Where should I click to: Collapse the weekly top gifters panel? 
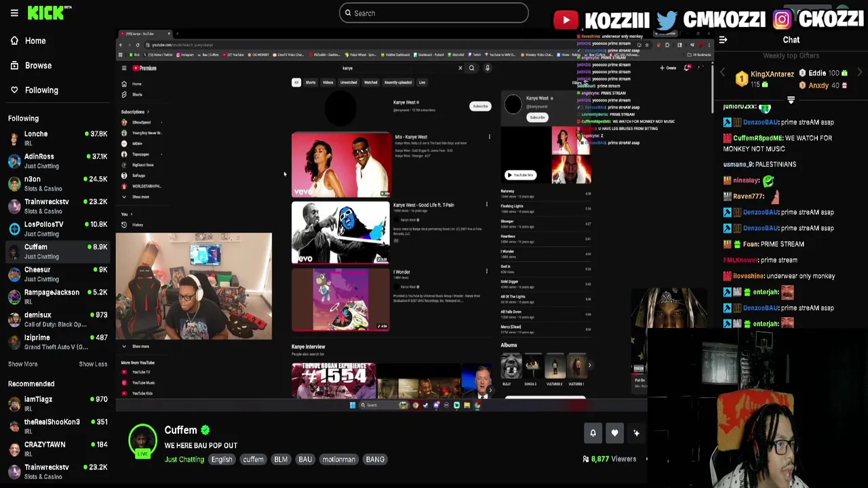pyautogui.click(x=791, y=100)
